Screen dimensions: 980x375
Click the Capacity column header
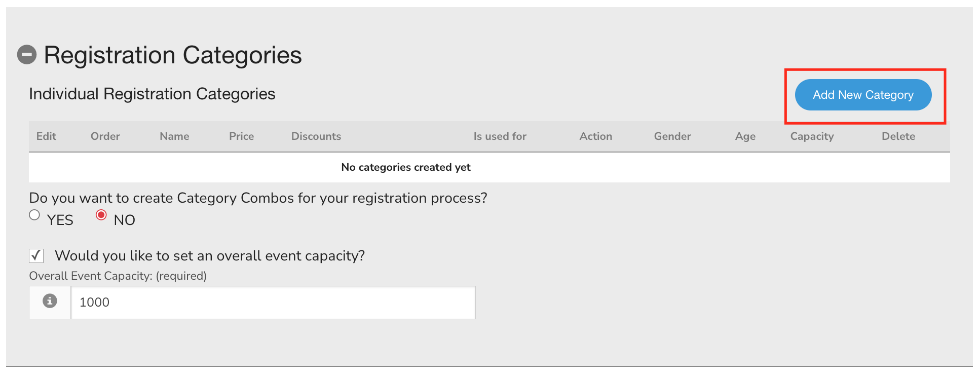[x=812, y=136]
